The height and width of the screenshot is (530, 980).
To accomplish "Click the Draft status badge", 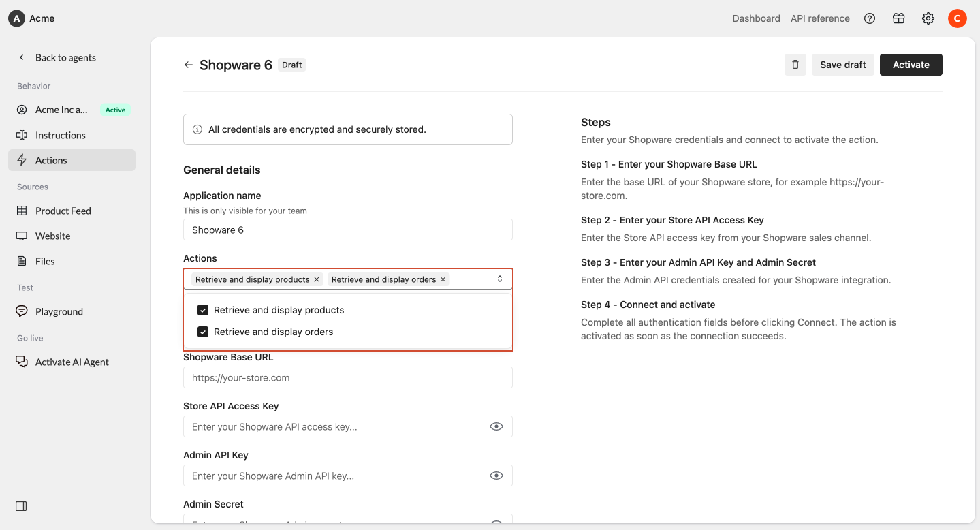I will (x=292, y=65).
